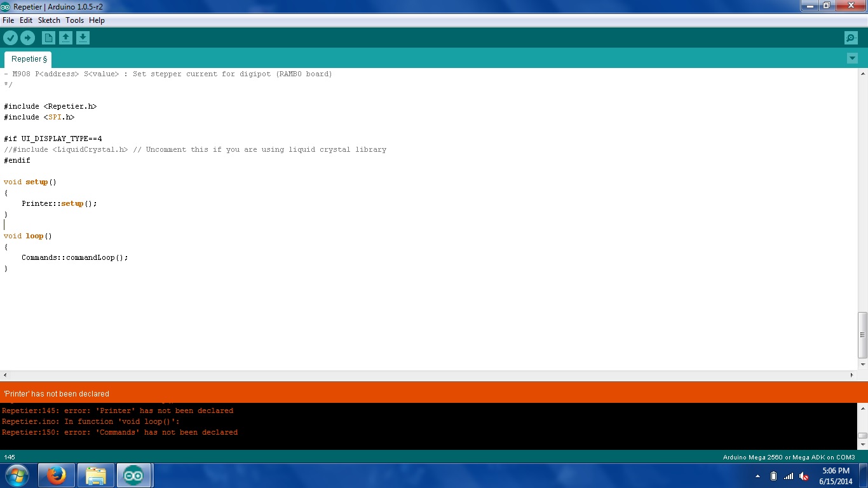868x488 pixels.
Task: Click the editor horizontal scrollbar right arrow
Action: pyautogui.click(x=852, y=376)
